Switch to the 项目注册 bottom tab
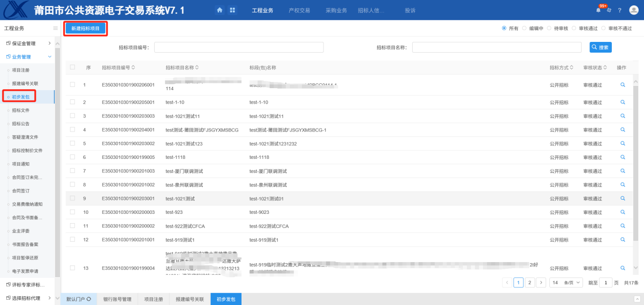 pos(153,299)
